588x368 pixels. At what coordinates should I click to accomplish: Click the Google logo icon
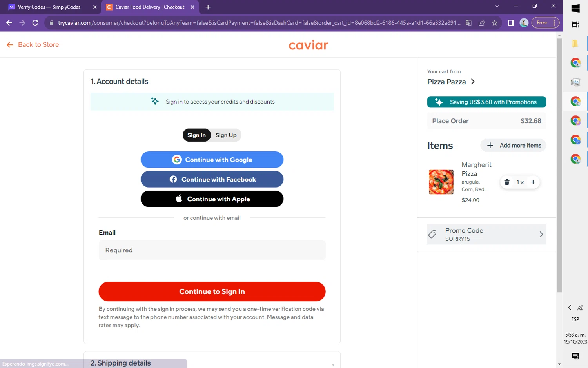[177, 160]
